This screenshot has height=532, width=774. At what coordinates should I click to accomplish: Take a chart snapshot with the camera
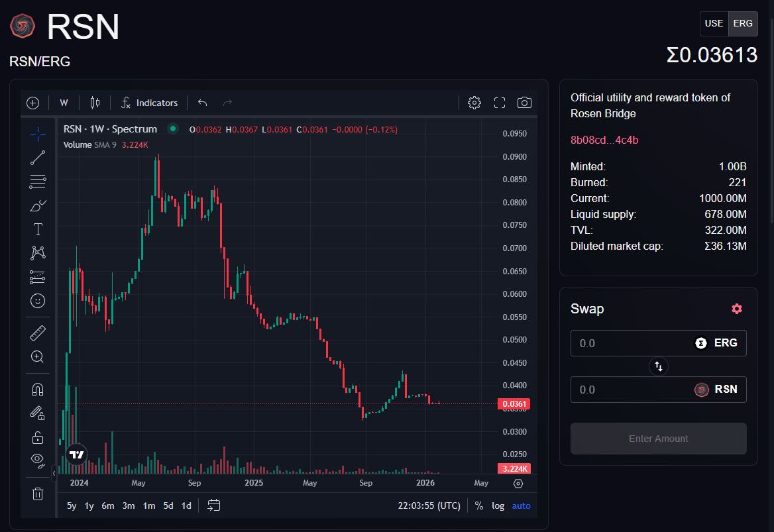(x=524, y=103)
